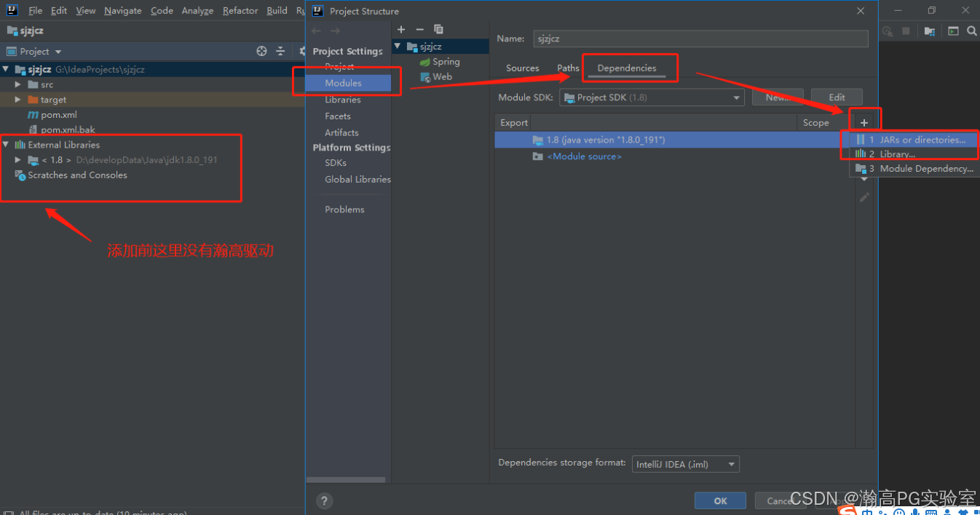
Task: Open the View menu
Action: [85, 10]
